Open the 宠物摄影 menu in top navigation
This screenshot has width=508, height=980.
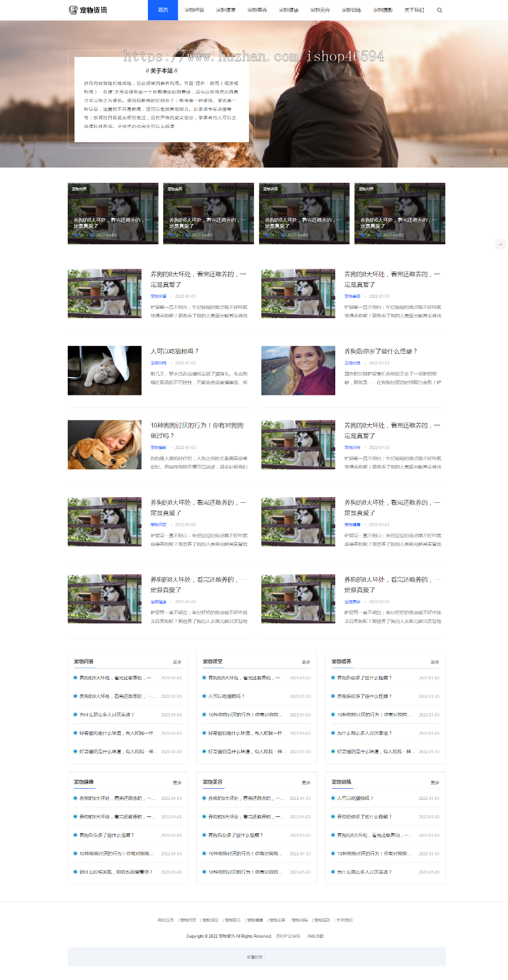tap(383, 10)
